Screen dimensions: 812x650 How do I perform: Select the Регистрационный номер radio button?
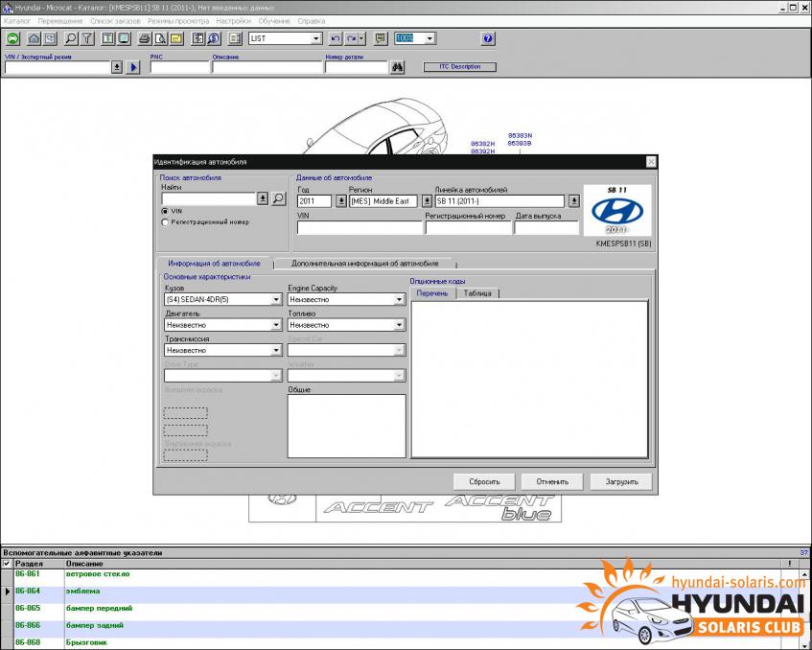click(165, 222)
